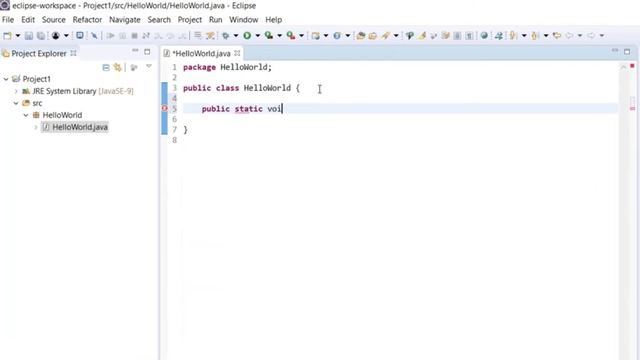This screenshot has width=640, height=360.
Task: Click the Search flashlight toolbar icon
Action: [x=385, y=36]
